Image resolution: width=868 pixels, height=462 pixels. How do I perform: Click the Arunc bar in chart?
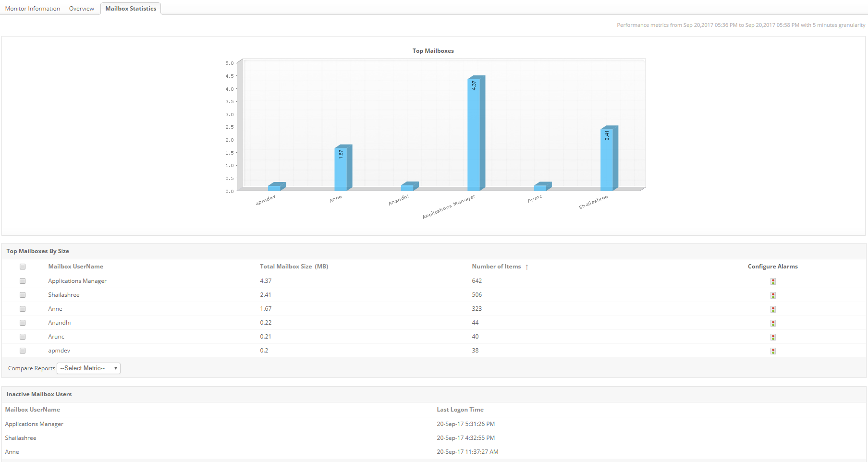pyautogui.click(x=543, y=186)
